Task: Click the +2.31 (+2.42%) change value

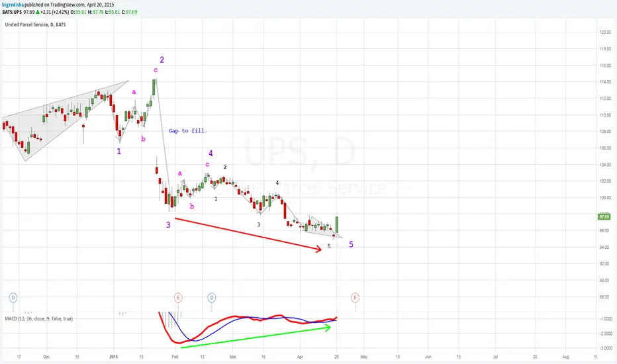Action: click(55, 12)
